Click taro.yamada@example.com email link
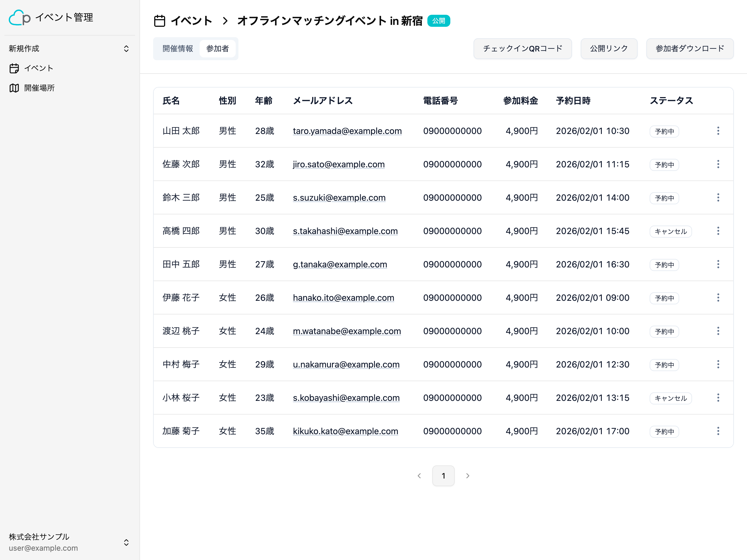The width and height of the screenshot is (747, 560). coord(347,131)
